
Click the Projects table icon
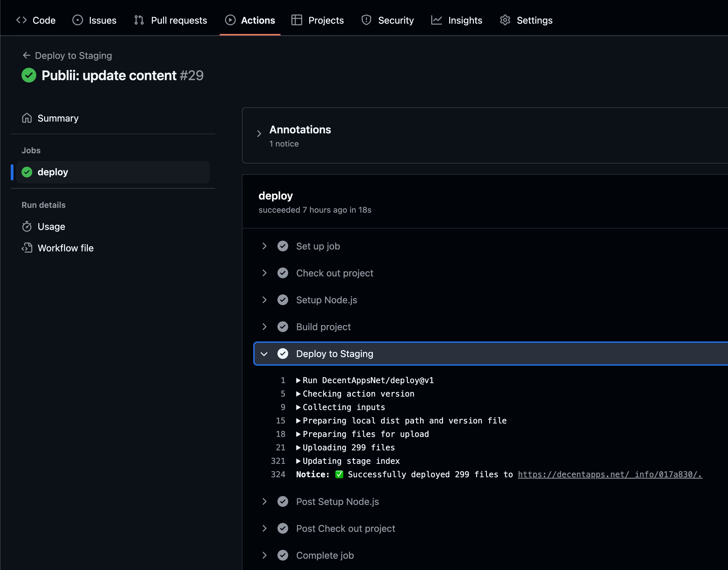coord(297,20)
